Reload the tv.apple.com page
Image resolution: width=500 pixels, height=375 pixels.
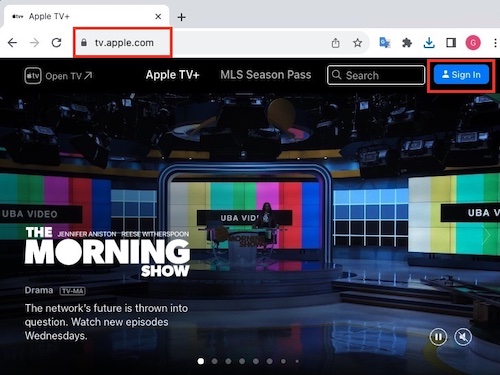coord(56,43)
